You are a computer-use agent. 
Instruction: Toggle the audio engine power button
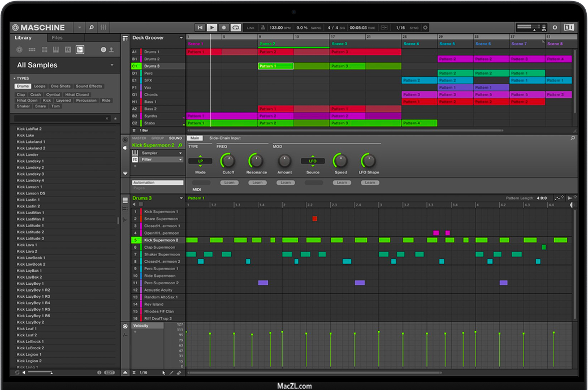click(x=555, y=27)
